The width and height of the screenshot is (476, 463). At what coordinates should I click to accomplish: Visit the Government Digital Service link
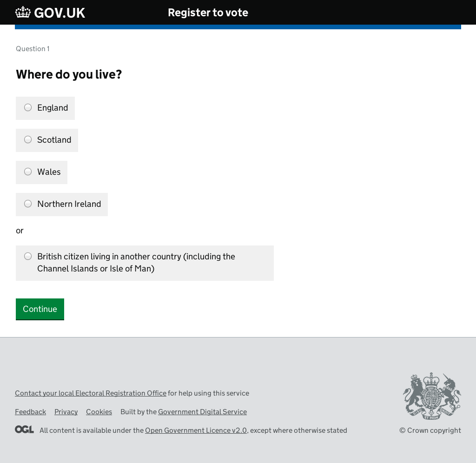(x=203, y=412)
